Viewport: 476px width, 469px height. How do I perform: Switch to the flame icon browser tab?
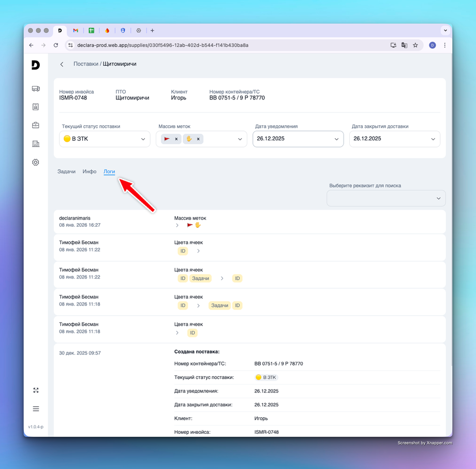(107, 31)
